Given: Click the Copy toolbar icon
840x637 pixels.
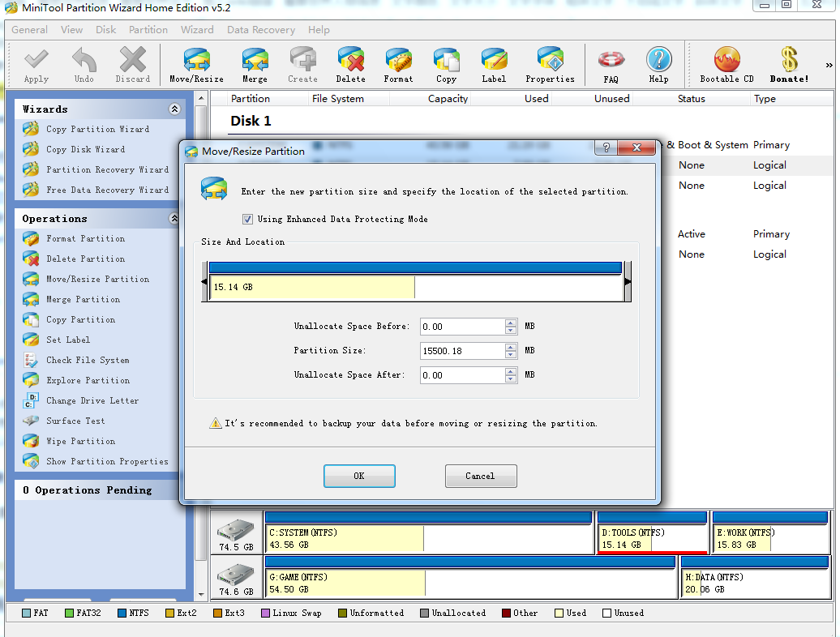Looking at the screenshot, I should (446, 59).
